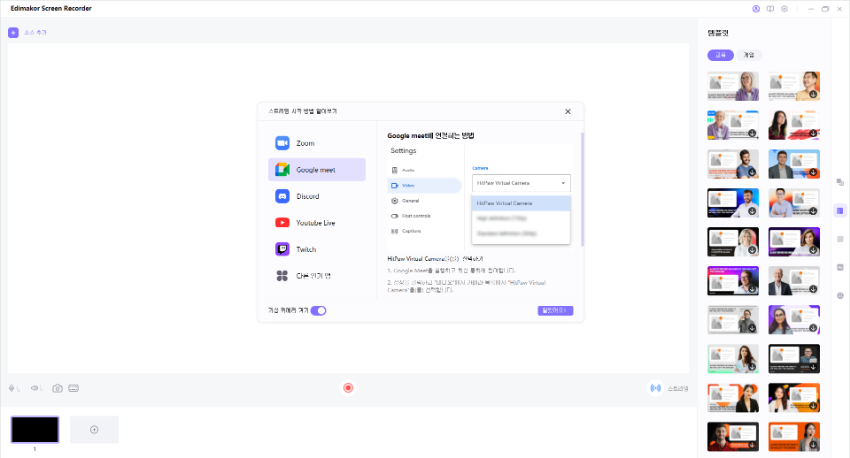
Task: Choose pink-purple gradient template with man
Action: pos(733,281)
